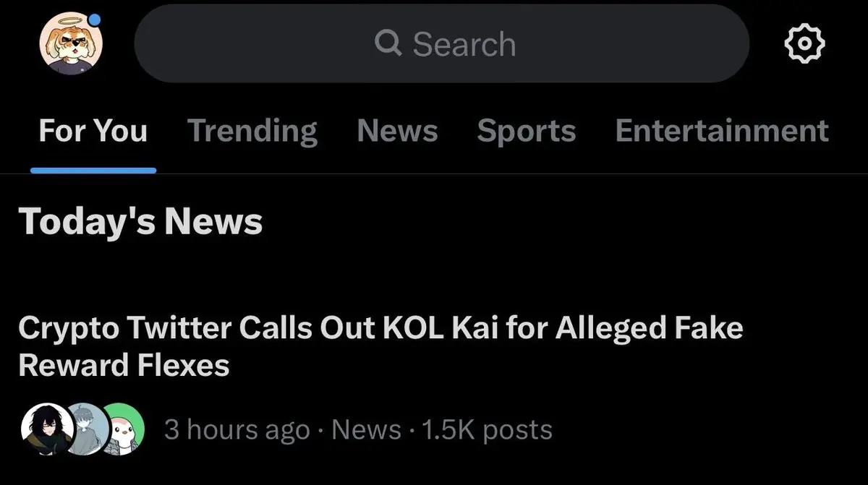Open the Trending tab

coord(252,131)
